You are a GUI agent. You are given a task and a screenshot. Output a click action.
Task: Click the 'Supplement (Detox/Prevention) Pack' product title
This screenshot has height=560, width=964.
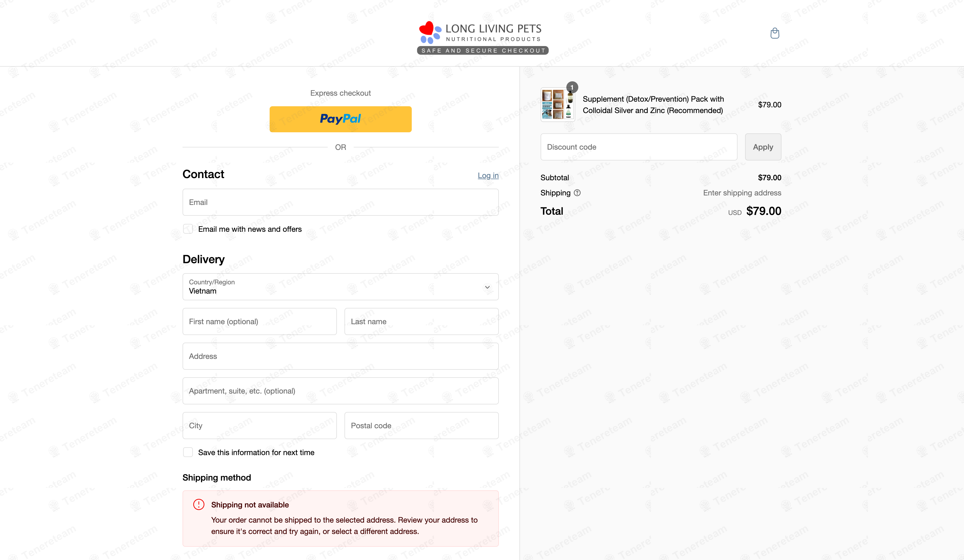[653, 105]
